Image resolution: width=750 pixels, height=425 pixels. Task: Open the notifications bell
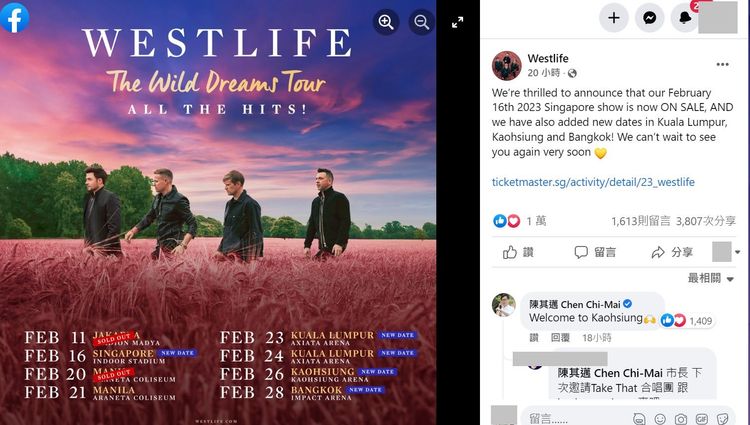tap(685, 18)
